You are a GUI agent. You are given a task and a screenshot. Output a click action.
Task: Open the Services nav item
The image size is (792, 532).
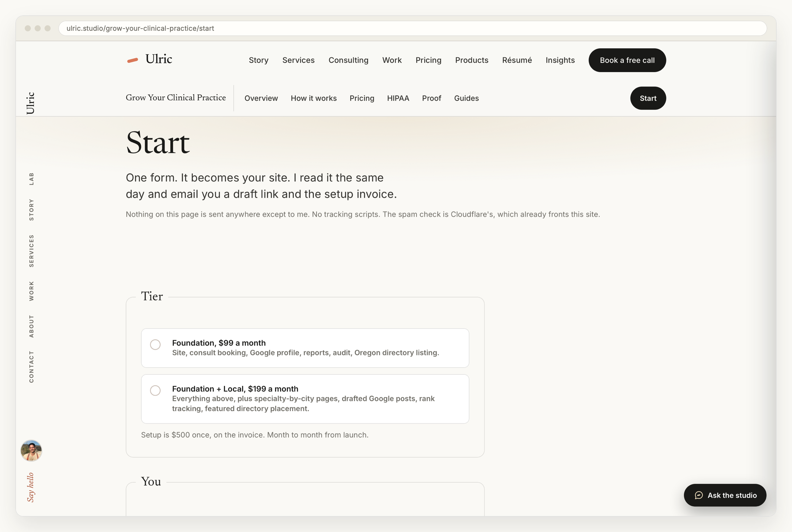pos(298,60)
